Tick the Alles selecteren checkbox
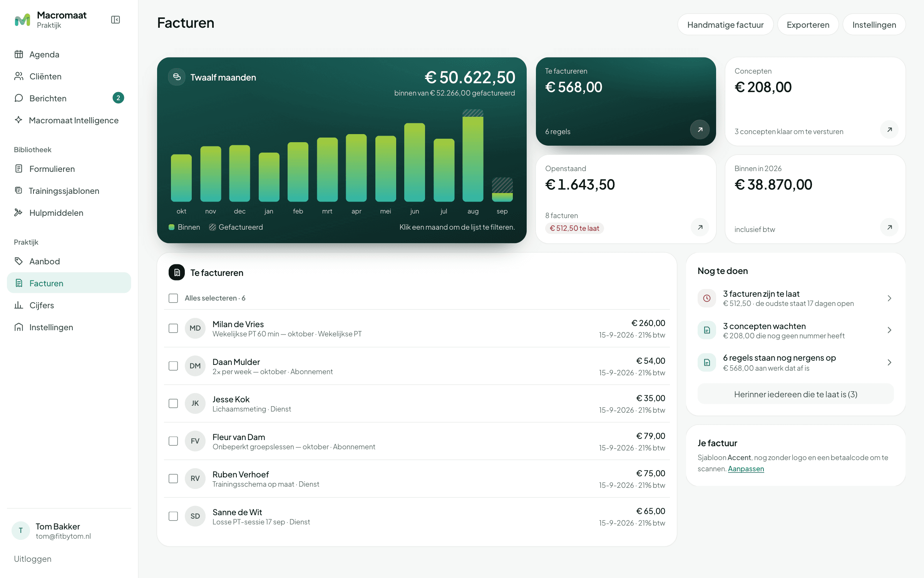 [173, 298]
